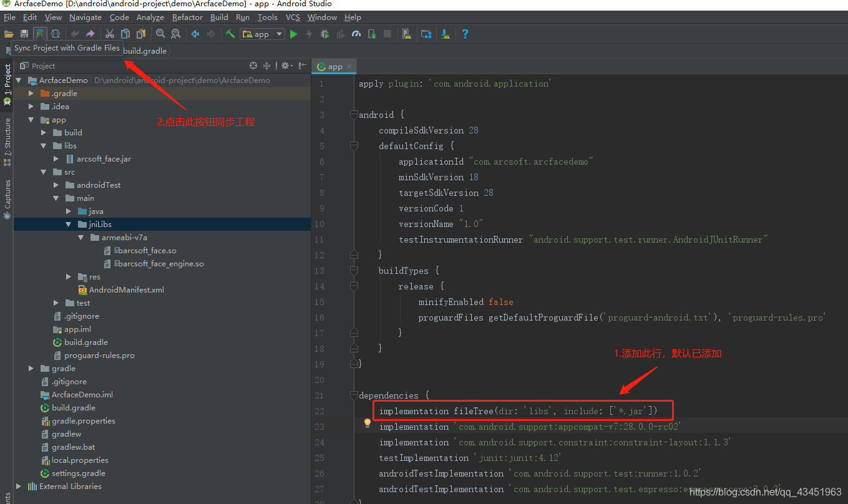Fold the dependencies block at line 21
The width and height of the screenshot is (848, 504).
[354, 395]
